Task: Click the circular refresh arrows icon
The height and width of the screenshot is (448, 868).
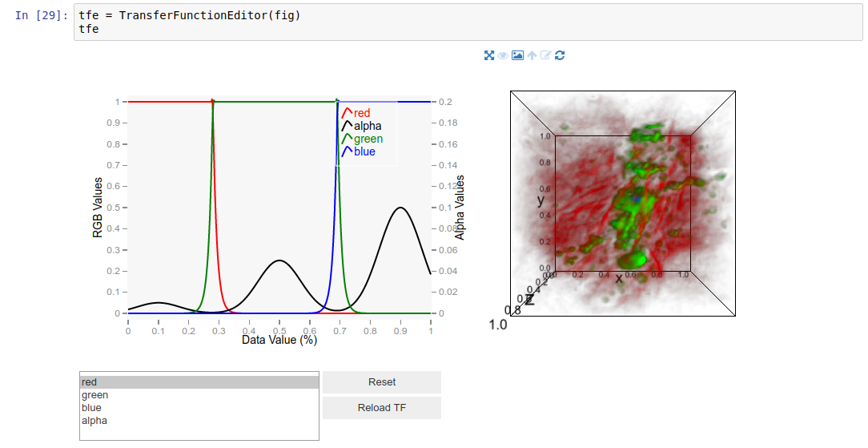Action: pos(560,55)
